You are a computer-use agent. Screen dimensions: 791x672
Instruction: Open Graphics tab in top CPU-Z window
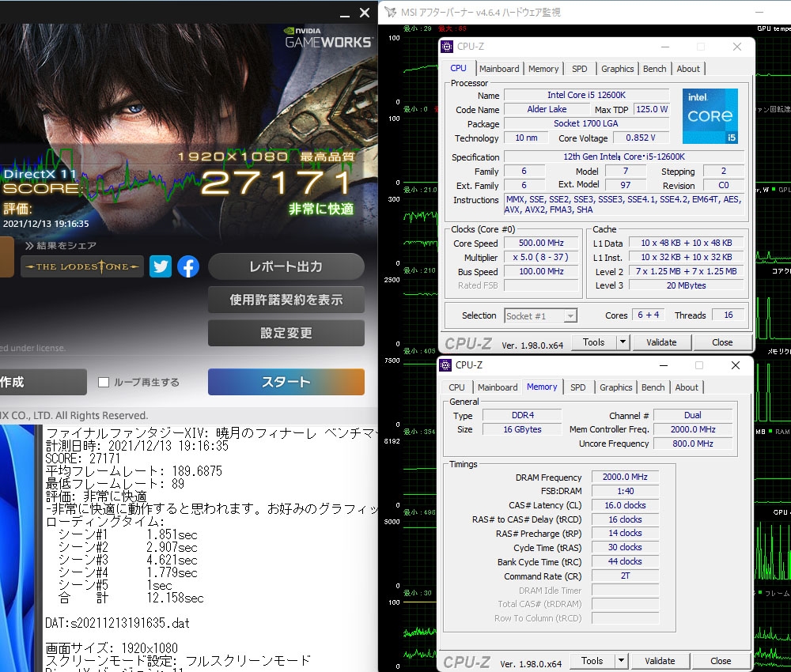[x=618, y=69]
